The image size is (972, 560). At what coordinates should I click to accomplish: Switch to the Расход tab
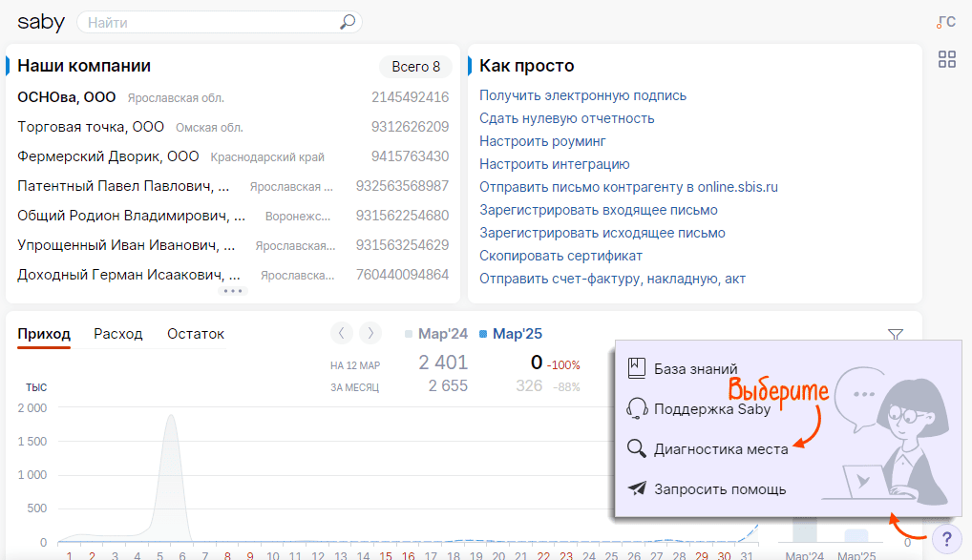tap(117, 334)
